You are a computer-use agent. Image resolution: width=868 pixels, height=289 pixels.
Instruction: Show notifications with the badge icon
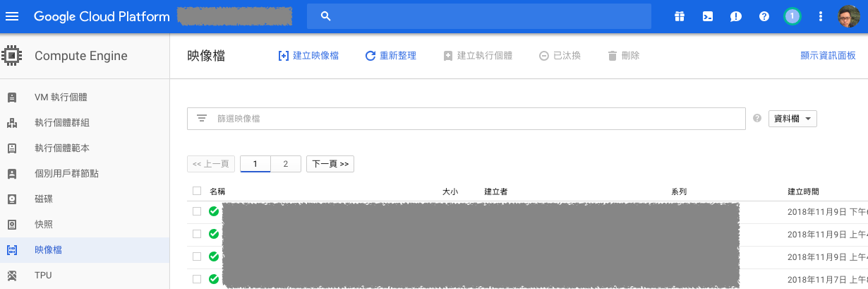tap(792, 16)
